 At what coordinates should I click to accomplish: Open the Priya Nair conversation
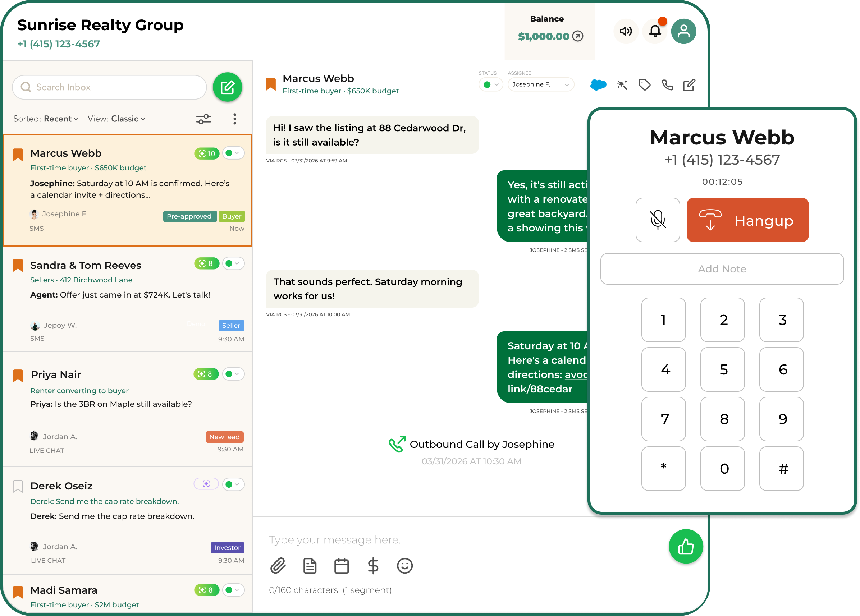tap(127, 409)
